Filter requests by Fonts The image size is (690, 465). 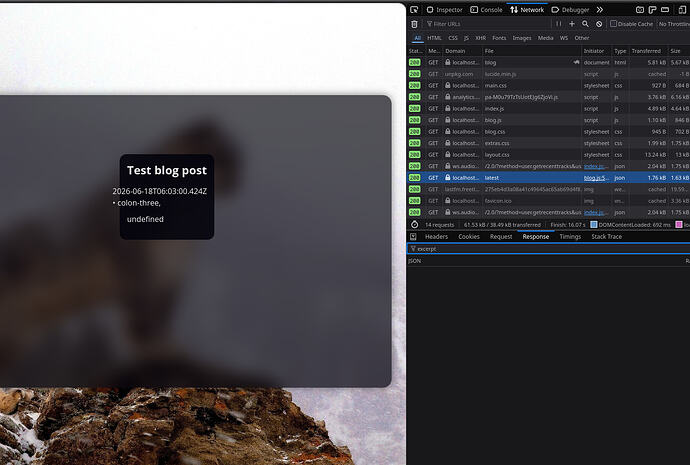click(499, 38)
